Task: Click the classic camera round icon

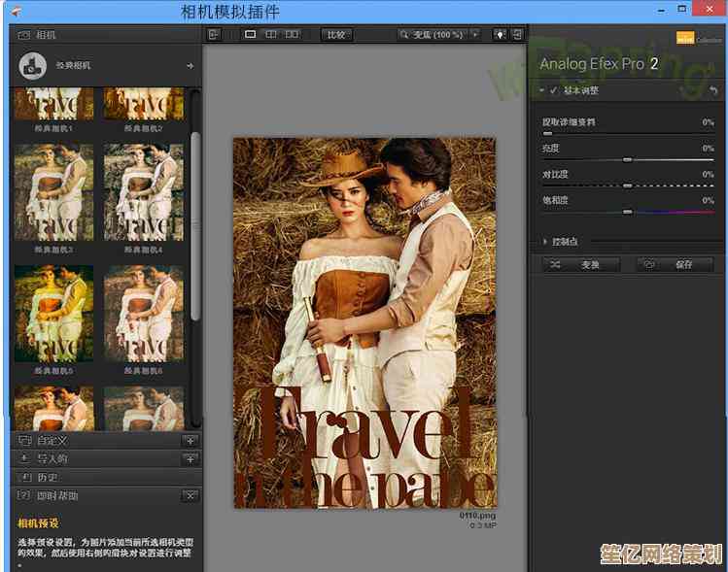Action: click(33, 65)
